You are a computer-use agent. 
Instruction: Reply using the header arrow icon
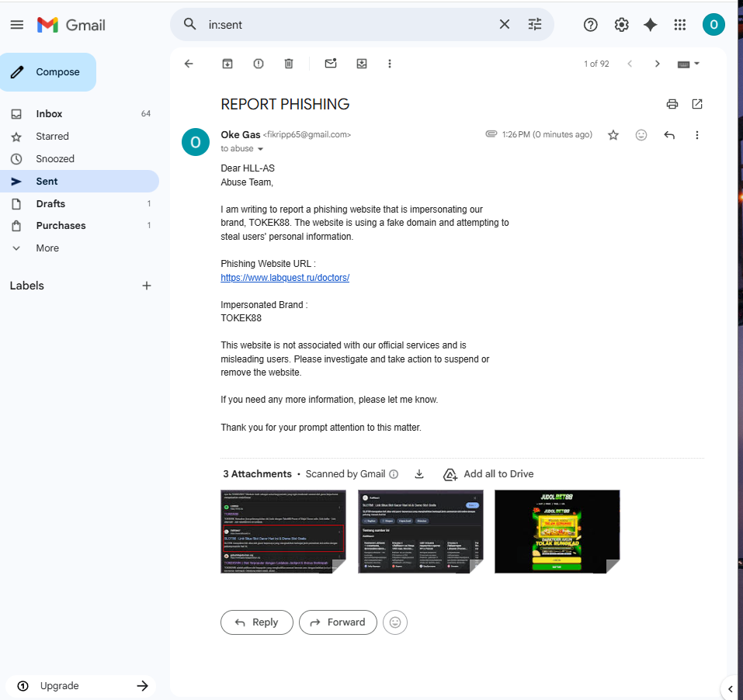click(669, 136)
